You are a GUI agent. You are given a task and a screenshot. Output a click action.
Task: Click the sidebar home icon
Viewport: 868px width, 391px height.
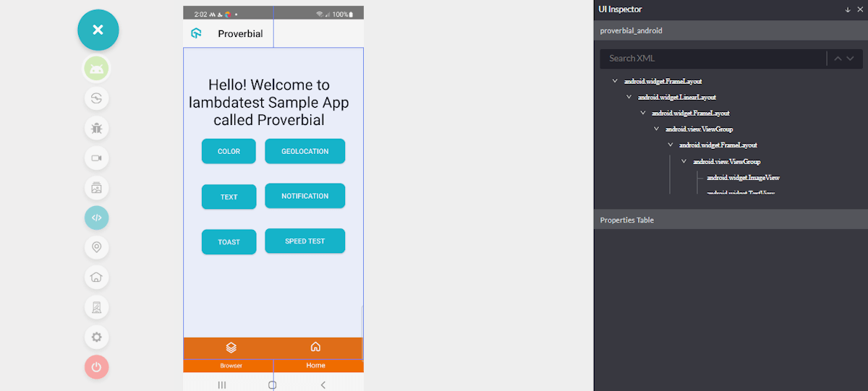(97, 277)
